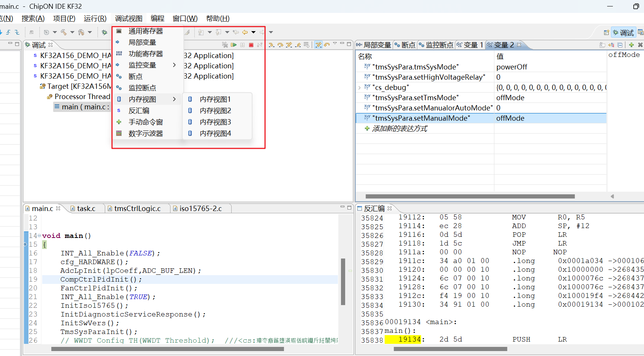Click the variables panel horizontal scrollbar
Image resolution: width=644 pixels, height=356 pixels.
470,196
